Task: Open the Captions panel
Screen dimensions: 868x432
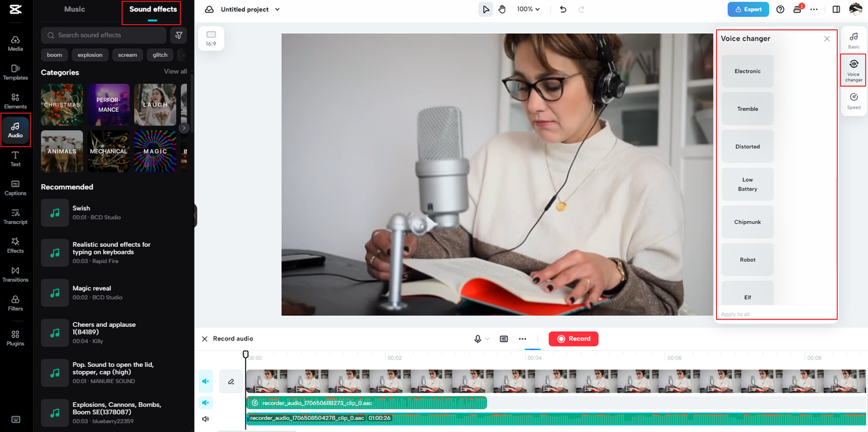Action: tap(15, 188)
